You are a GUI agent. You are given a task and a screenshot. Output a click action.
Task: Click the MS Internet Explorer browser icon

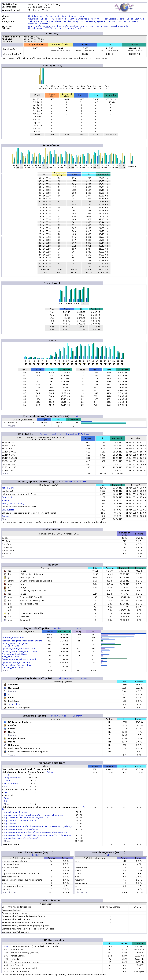[4, 722]
